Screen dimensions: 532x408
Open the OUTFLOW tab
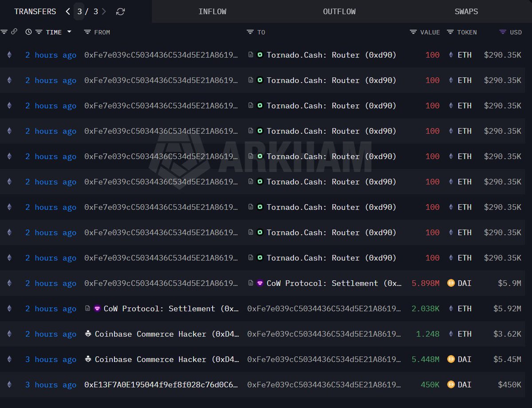pos(339,12)
